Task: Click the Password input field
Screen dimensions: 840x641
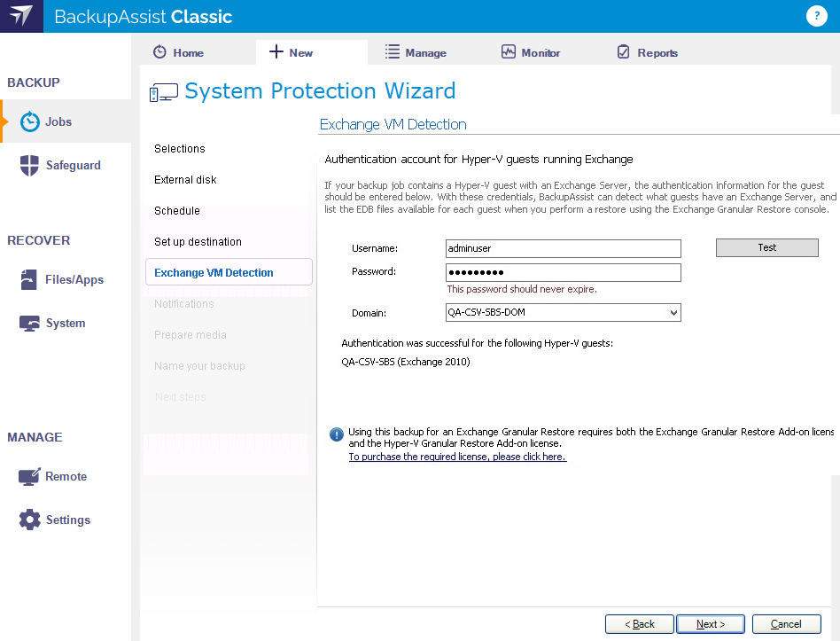Action: (563, 272)
